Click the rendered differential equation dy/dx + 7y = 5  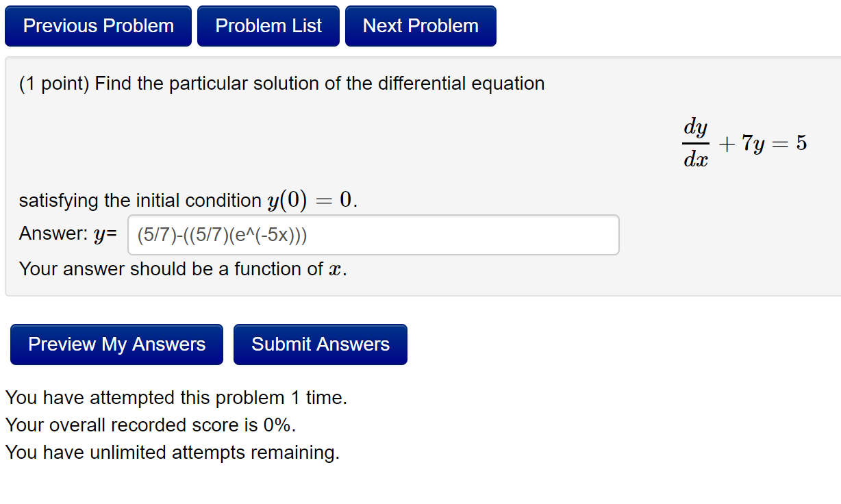(x=745, y=142)
